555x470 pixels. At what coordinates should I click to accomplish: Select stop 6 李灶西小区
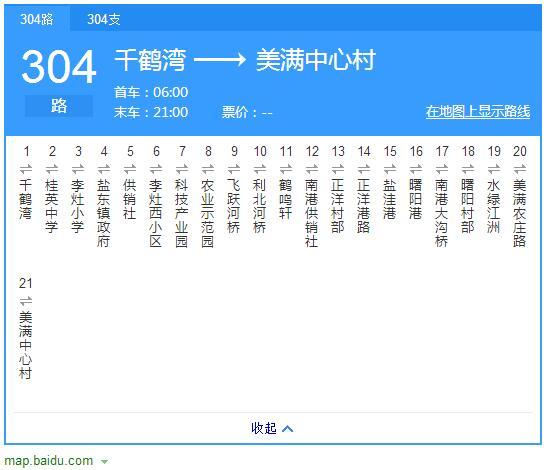[x=156, y=213]
